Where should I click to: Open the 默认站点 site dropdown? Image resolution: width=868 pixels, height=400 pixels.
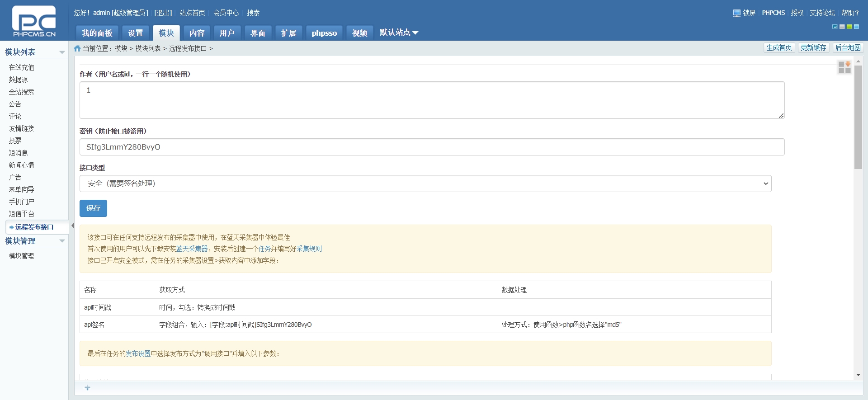pos(399,33)
